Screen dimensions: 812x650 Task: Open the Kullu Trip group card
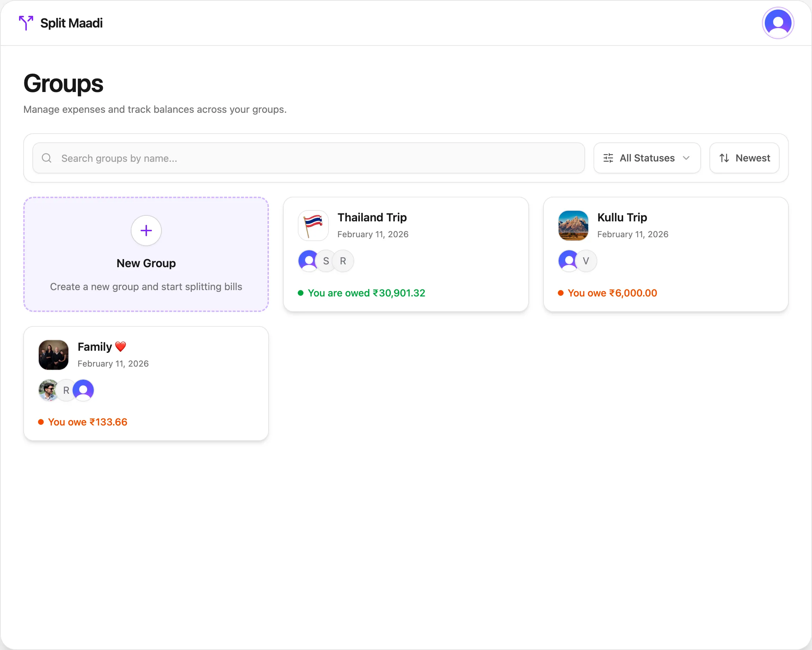point(665,255)
